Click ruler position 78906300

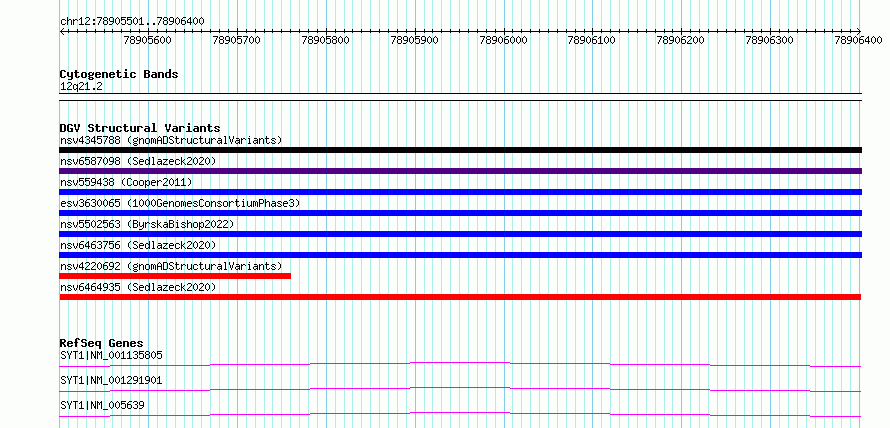(x=769, y=40)
